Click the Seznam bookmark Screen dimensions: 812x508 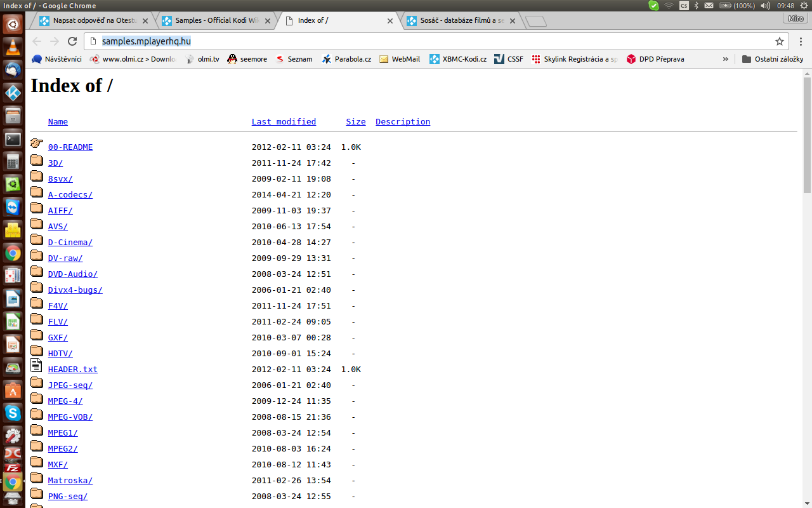(x=294, y=59)
